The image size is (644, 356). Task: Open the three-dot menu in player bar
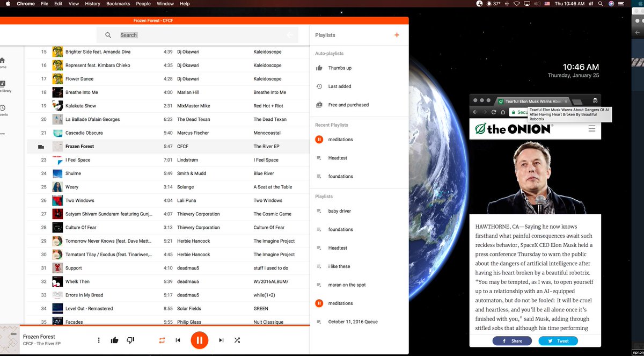click(99, 340)
